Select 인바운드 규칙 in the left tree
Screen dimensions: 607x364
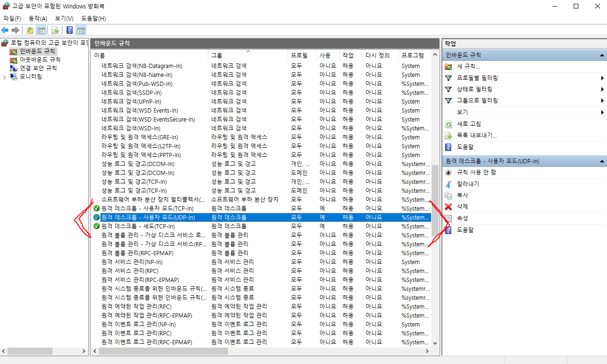pyautogui.click(x=37, y=51)
